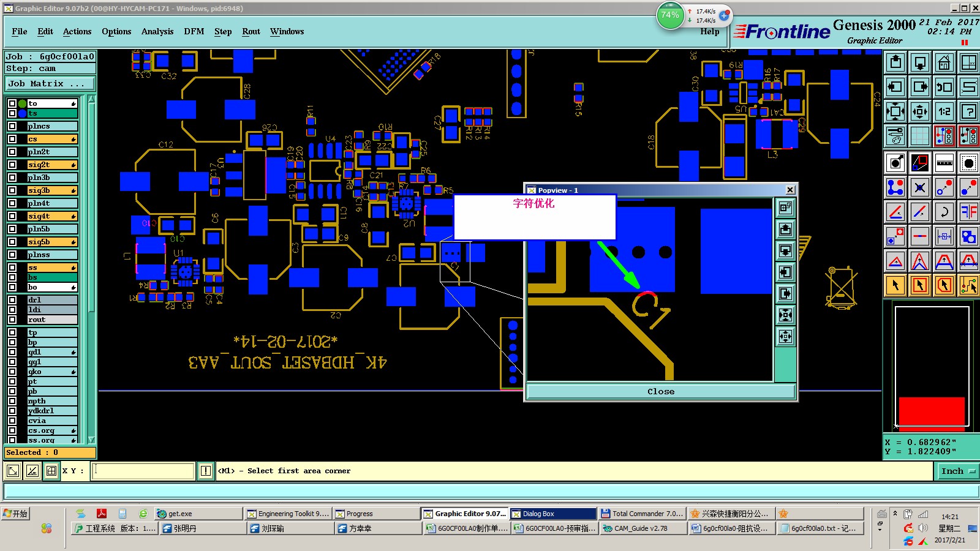This screenshot has width=980, height=551.
Task: Click the Job Matrix button
Action: [50, 83]
